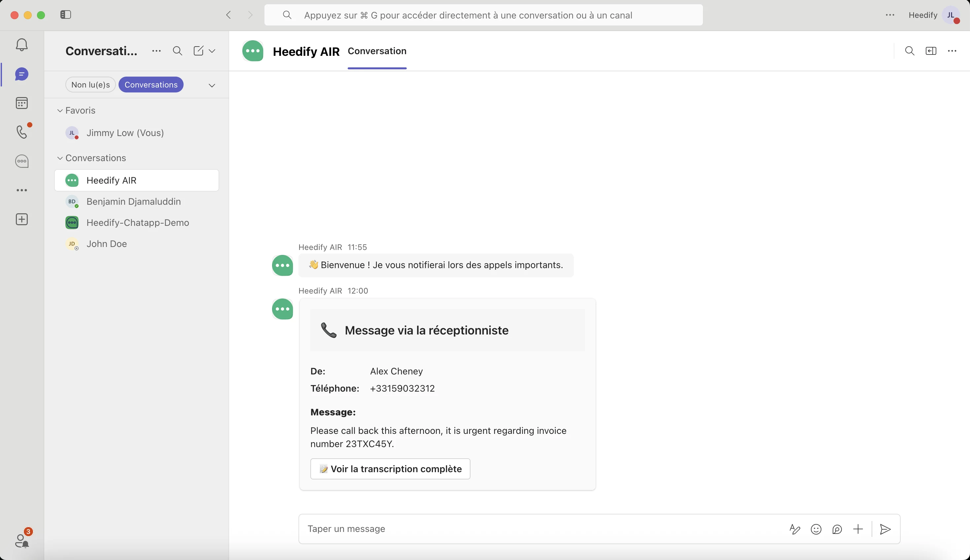Screen dimensions: 970x560
Task: Click the Heedify AIR 12:00 message avatar
Action: click(x=282, y=309)
